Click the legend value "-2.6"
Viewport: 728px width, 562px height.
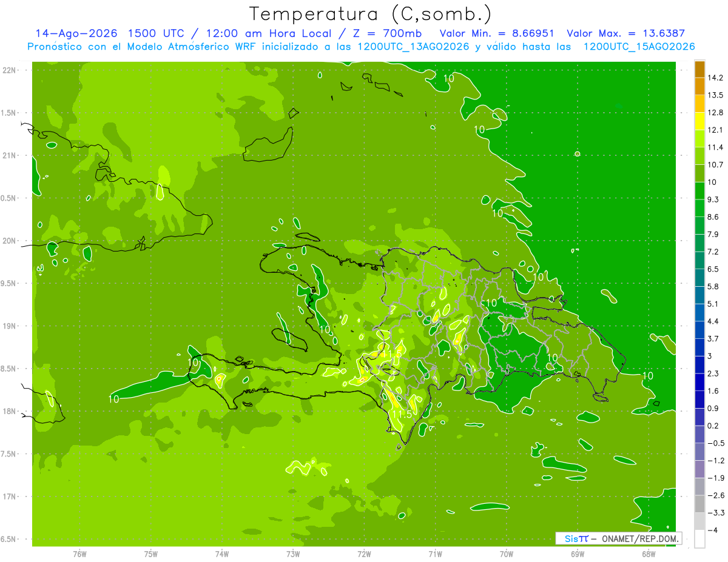[715, 495]
